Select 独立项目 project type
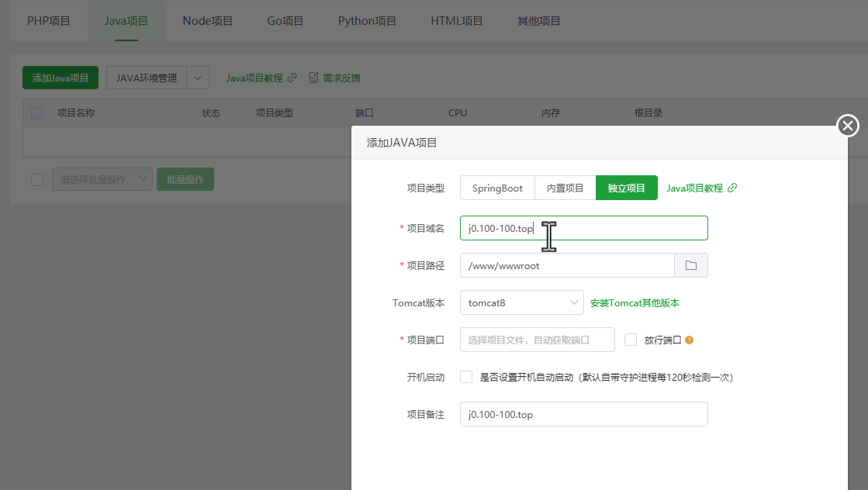 click(627, 188)
